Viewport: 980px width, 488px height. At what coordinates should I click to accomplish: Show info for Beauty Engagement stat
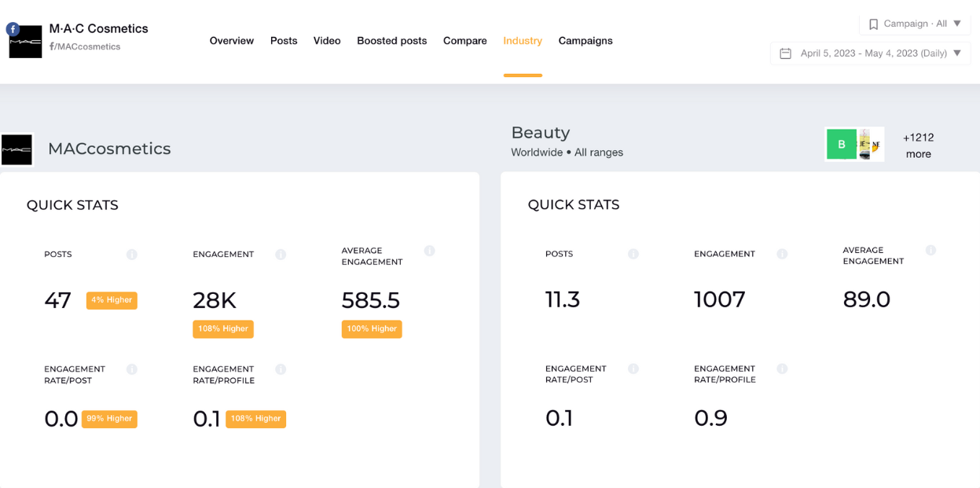[782, 254]
